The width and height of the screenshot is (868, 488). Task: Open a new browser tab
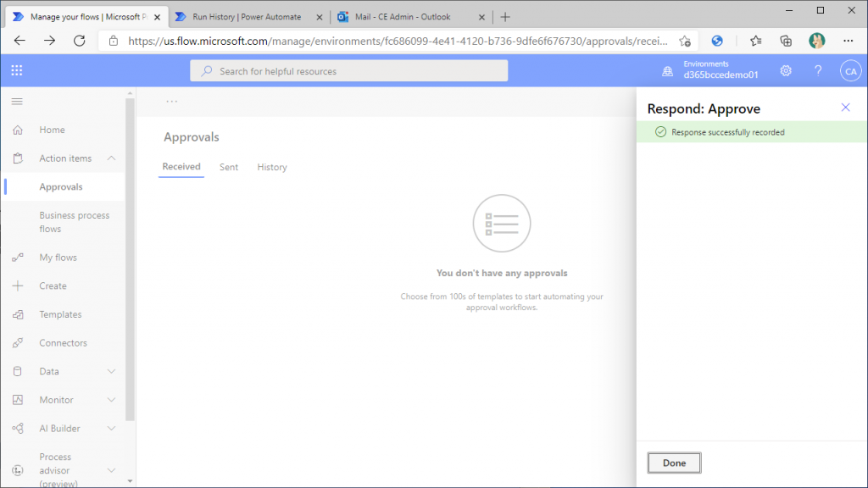[505, 17]
